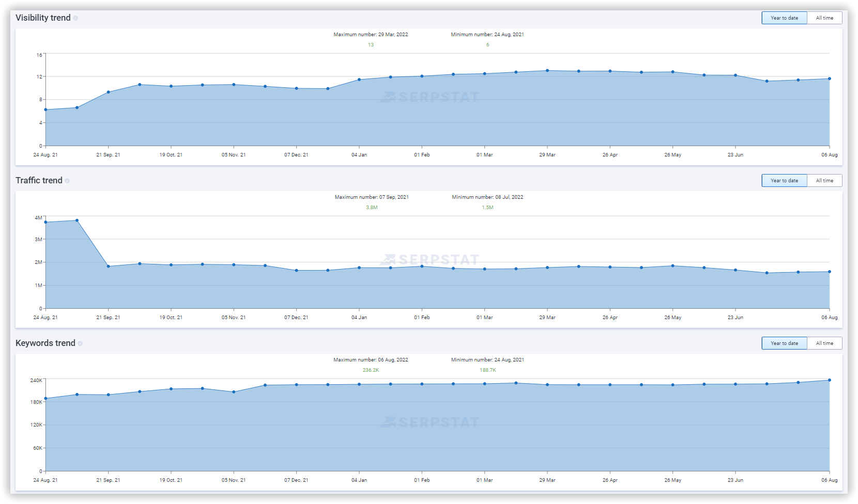The width and height of the screenshot is (858, 504).
Task: Click Keywords minimum value 188.7K
Action: [487, 370]
